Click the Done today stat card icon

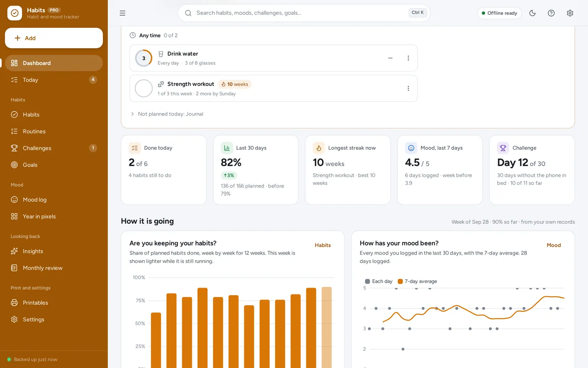tap(134, 148)
